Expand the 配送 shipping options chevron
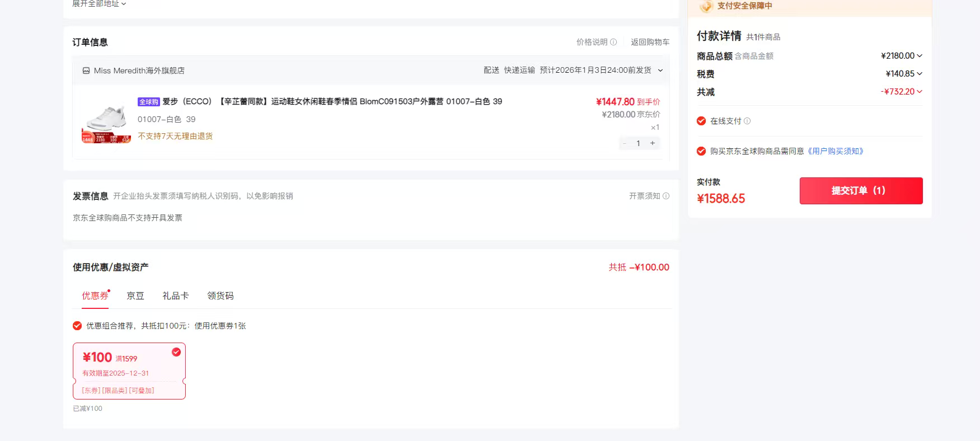Screen dimensions: 980x441 660,71
